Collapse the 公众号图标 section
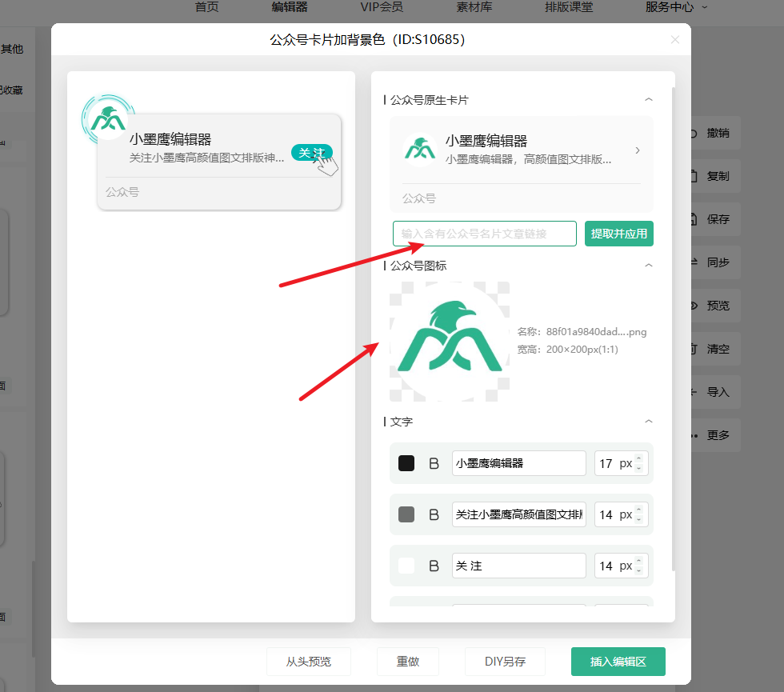This screenshot has width=784, height=692. (649, 265)
